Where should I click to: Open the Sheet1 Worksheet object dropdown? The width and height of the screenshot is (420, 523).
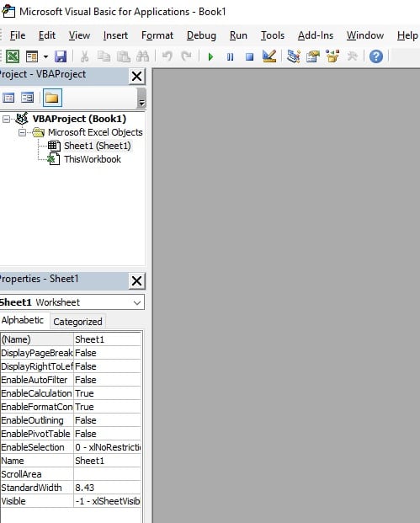[x=137, y=302]
